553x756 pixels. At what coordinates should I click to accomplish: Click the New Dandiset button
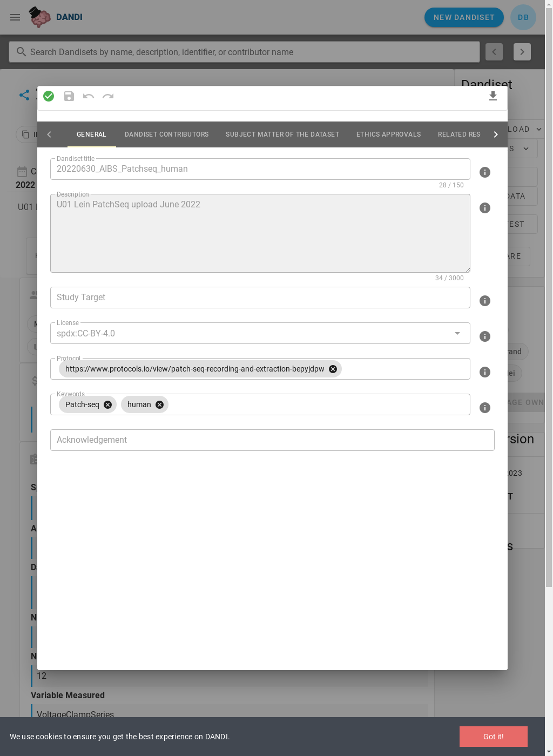click(x=464, y=17)
